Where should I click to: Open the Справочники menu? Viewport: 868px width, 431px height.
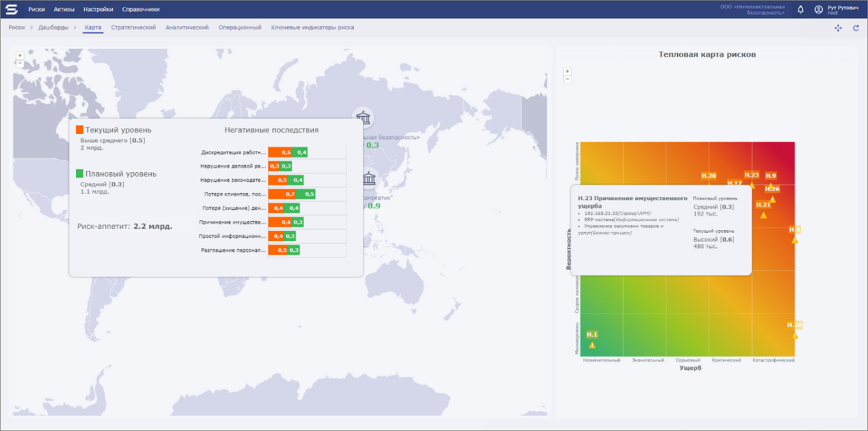140,10
